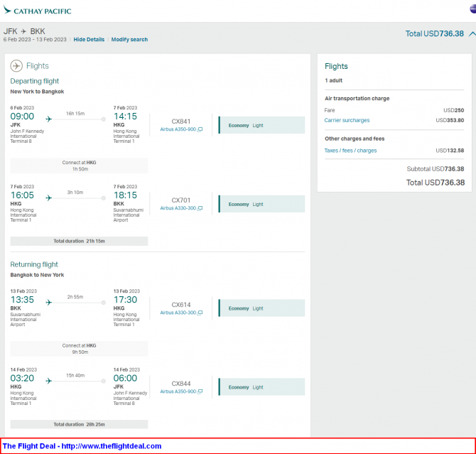476x454 pixels.
Task: Click flight number CX701
Action: coord(181,200)
